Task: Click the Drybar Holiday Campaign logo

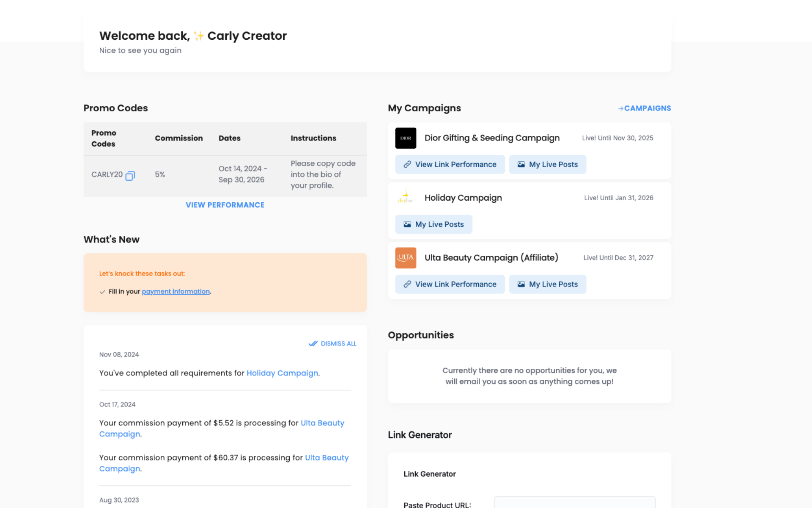Action: pyautogui.click(x=406, y=197)
